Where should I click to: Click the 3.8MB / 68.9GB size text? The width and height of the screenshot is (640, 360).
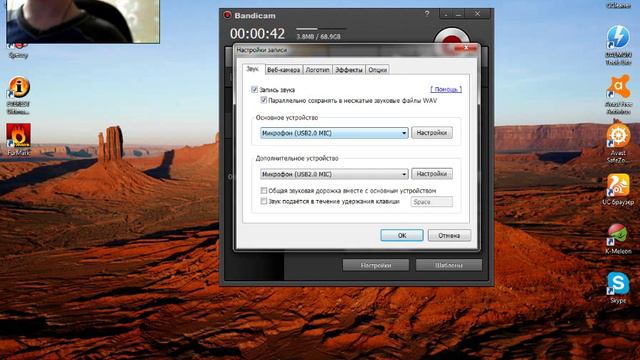click(318, 37)
